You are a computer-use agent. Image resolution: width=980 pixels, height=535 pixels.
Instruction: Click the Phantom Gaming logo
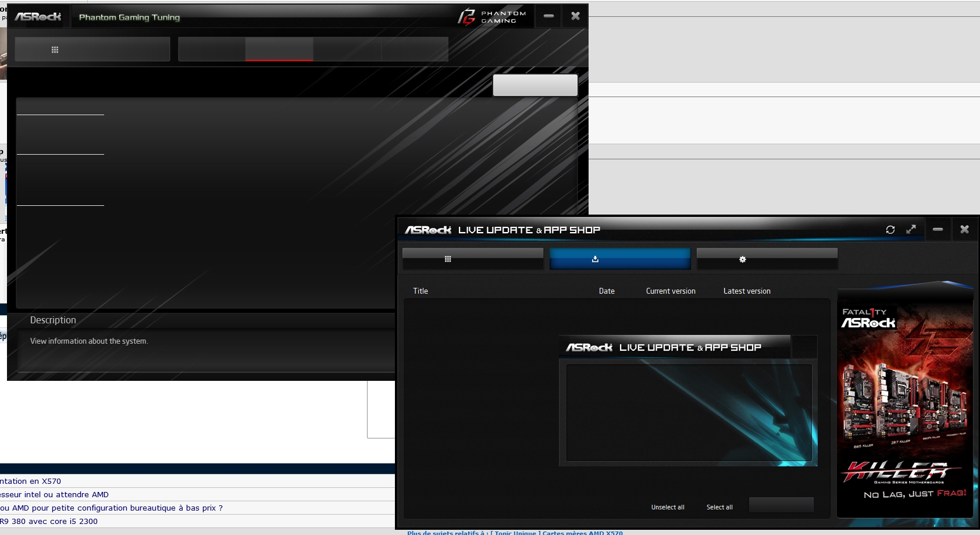point(491,17)
